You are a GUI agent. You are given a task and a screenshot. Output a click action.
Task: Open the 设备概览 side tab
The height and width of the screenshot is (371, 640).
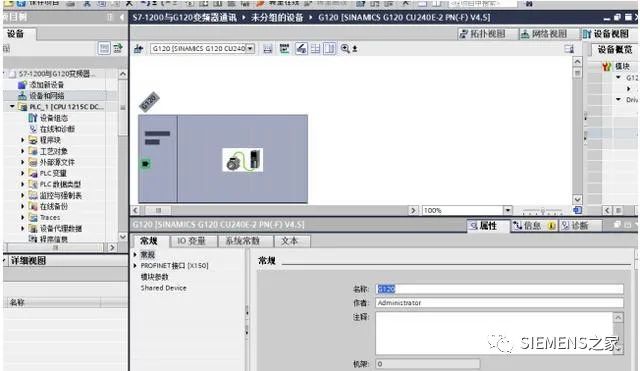coord(615,49)
